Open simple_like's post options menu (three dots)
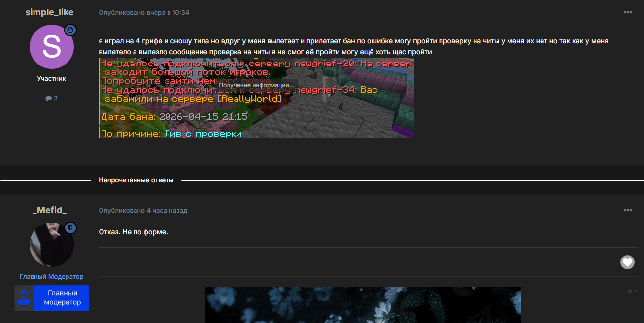The image size is (644, 323). [628, 12]
